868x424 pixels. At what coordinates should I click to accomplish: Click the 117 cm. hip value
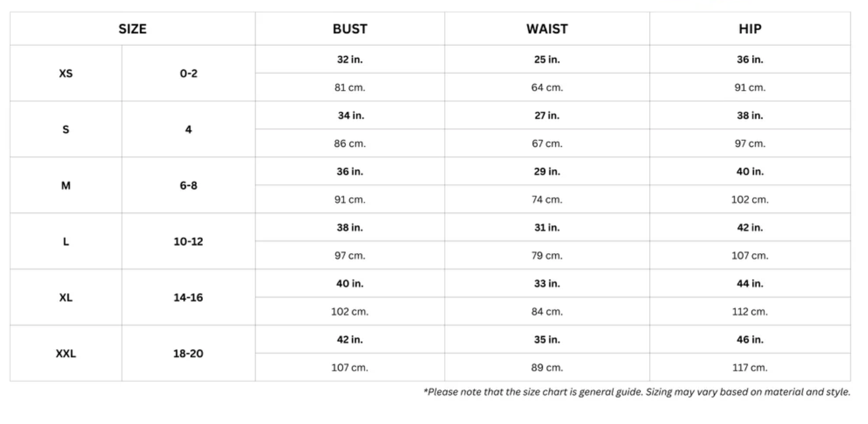(x=750, y=367)
